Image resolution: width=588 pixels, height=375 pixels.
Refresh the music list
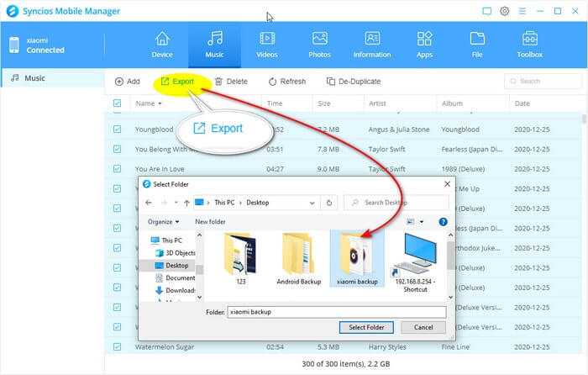point(287,82)
